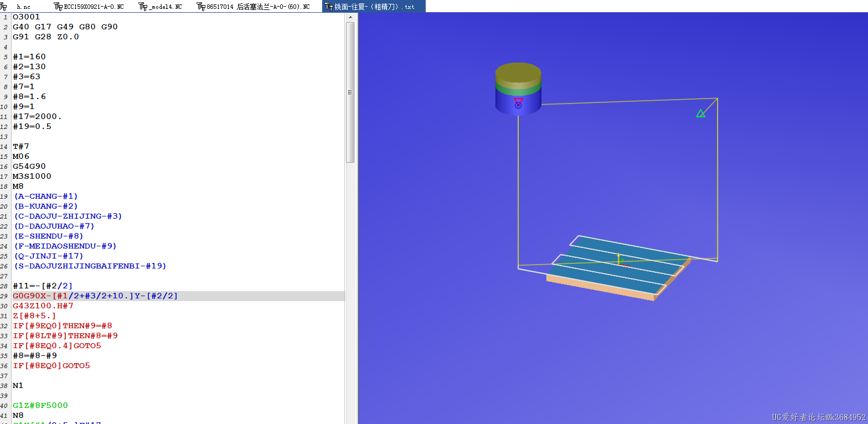Open the 86517014 后活塞法兰-A-0-(60).NC tab
The height and width of the screenshot is (424, 868).
(258, 7)
